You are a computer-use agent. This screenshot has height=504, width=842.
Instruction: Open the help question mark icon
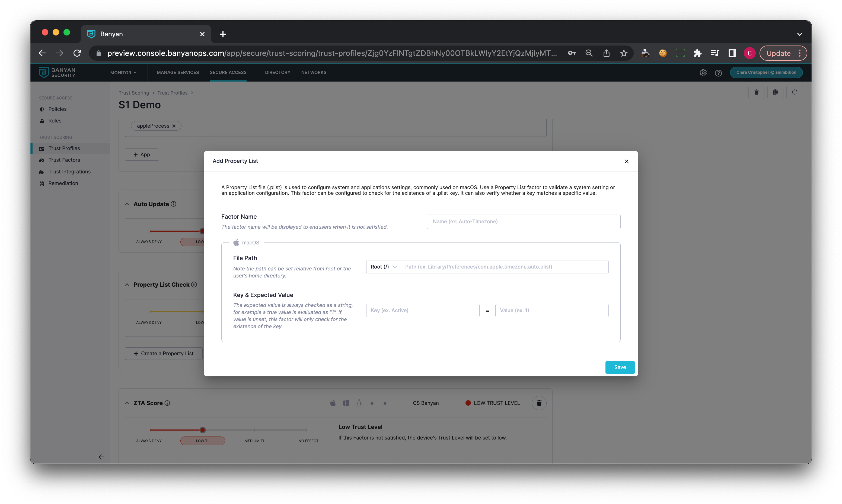[718, 73]
